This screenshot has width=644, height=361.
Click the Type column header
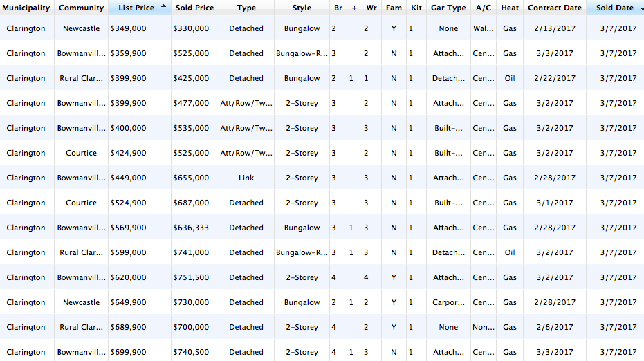[x=246, y=8]
